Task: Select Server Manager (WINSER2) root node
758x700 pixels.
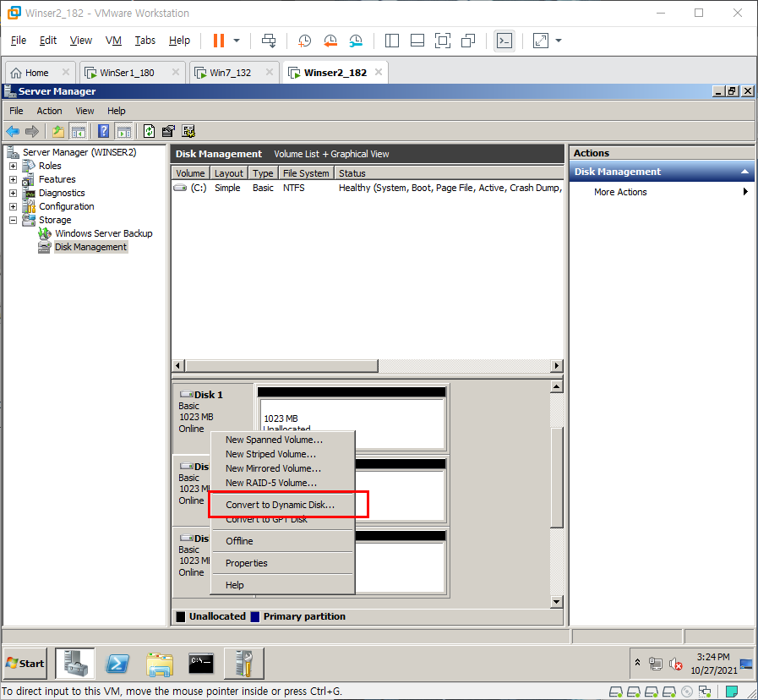Action: (x=79, y=152)
